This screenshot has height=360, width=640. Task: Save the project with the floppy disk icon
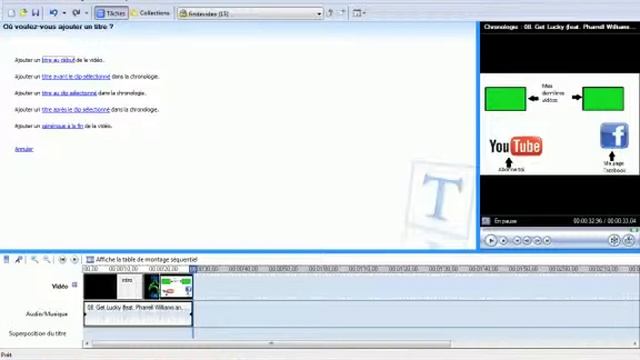36,13
